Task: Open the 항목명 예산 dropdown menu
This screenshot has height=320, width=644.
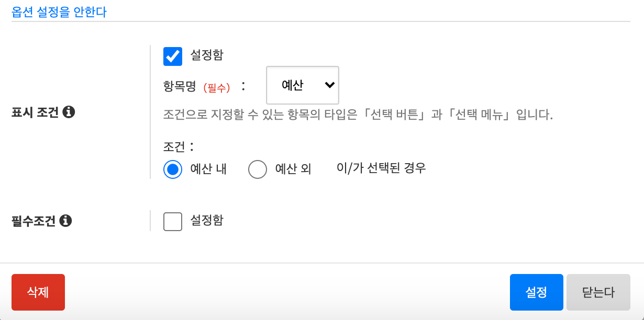Action: (302, 85)
